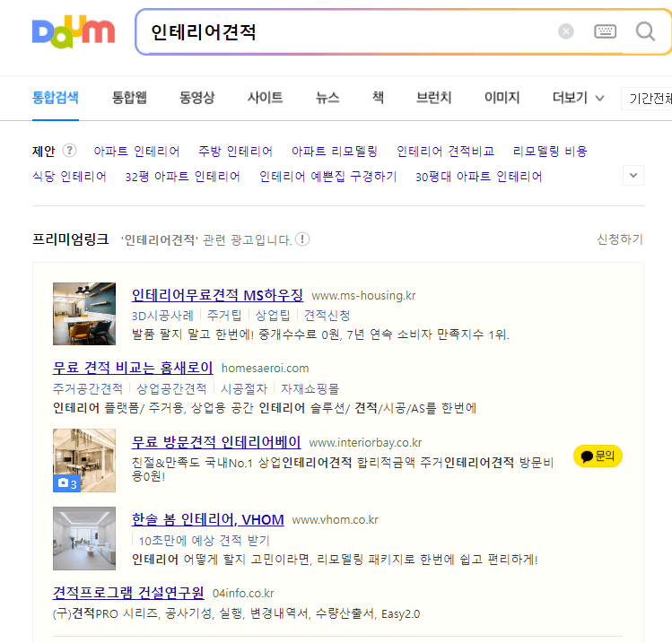The image size is (672, 643).
Task: Select the 통합검색 tab
Action: [x=56, y=98]
